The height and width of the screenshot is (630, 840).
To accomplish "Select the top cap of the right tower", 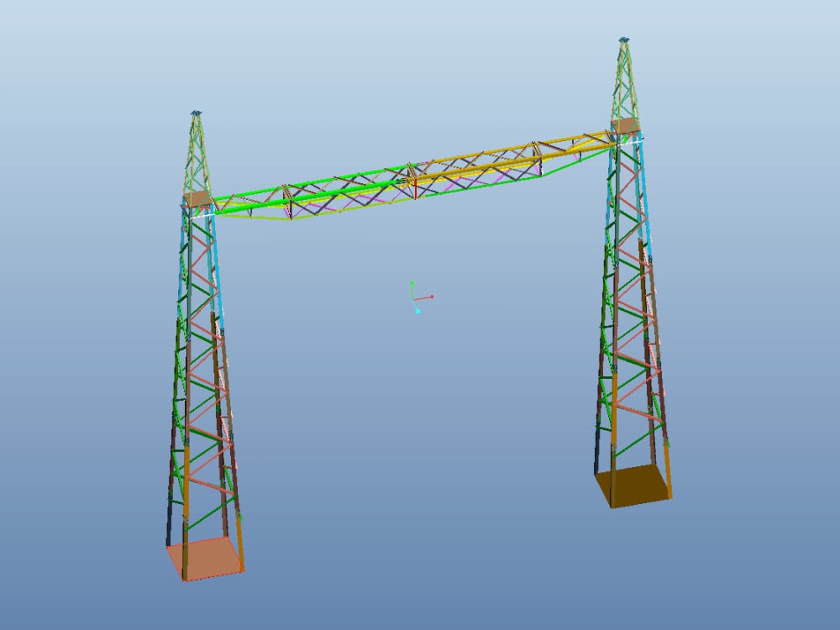I will (x=624, y=39).
